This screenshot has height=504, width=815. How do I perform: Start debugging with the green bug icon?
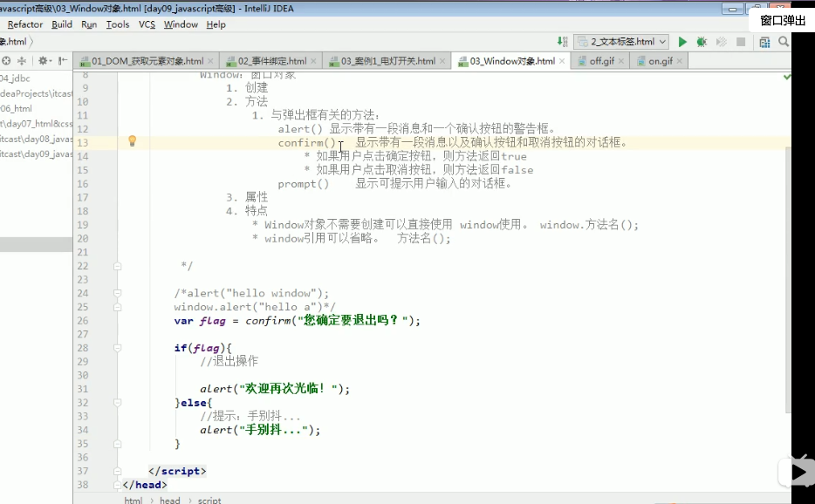pos(702,42)
